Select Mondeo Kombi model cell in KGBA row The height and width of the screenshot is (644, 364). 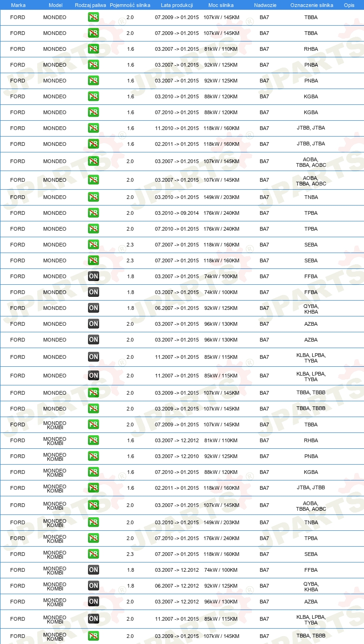coord(55,472)
